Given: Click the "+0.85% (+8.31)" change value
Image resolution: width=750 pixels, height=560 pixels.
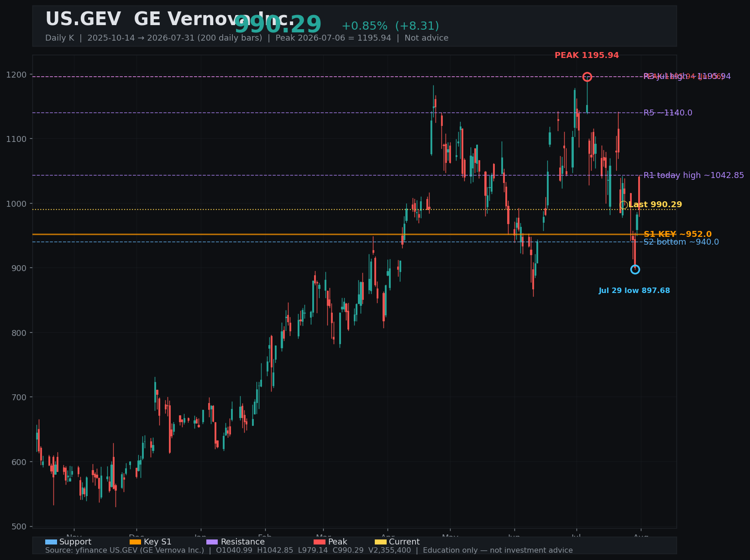Looking at the screenshot, I should 390,26.
